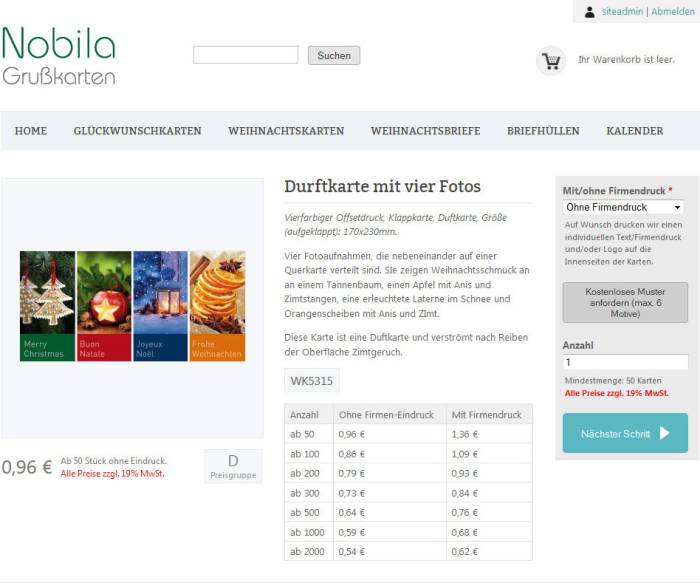Click the 0,62 € price cell
This screenshot has width=700, height=583.
pos(489,551)
